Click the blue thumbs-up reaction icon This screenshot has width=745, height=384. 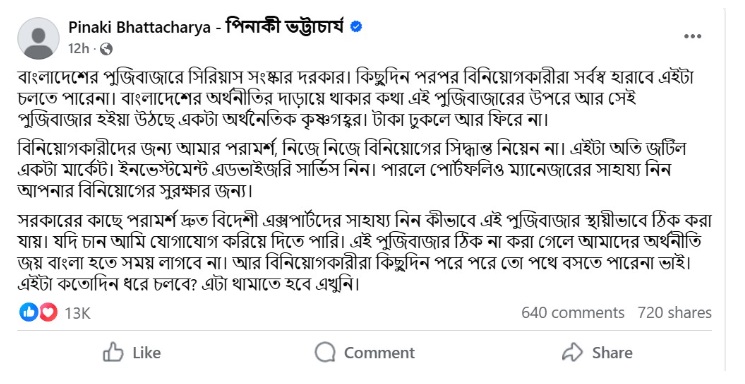29,312
